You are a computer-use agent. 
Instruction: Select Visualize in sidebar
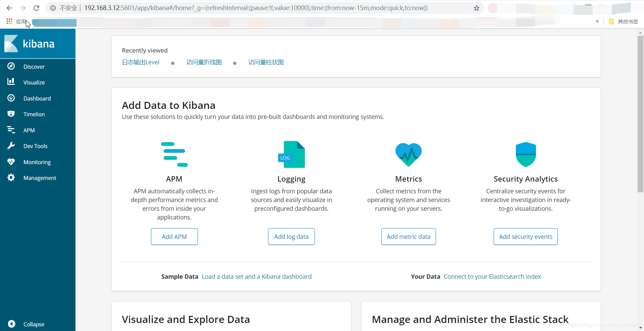coord(34,82)
